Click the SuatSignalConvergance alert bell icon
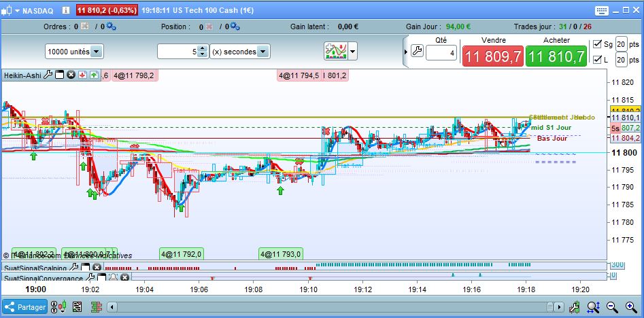644x318 pixels. pyautogui.click(x=113, y=278)
